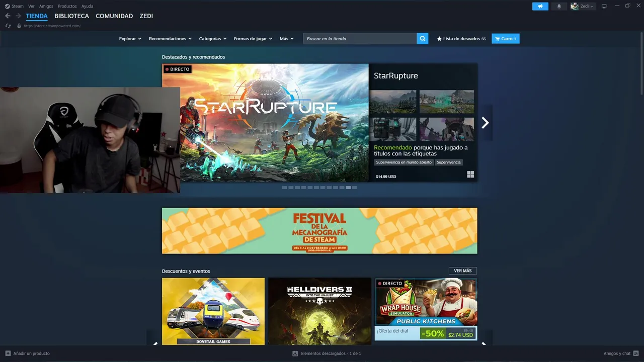Open the third StarRupture screenshot thumbnail

click(393, 129)
